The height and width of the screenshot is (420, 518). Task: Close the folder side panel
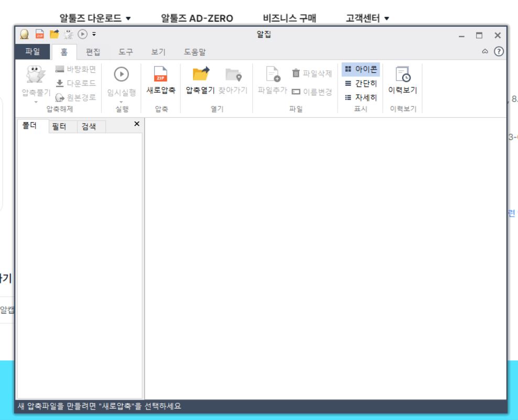click(137, 124)
